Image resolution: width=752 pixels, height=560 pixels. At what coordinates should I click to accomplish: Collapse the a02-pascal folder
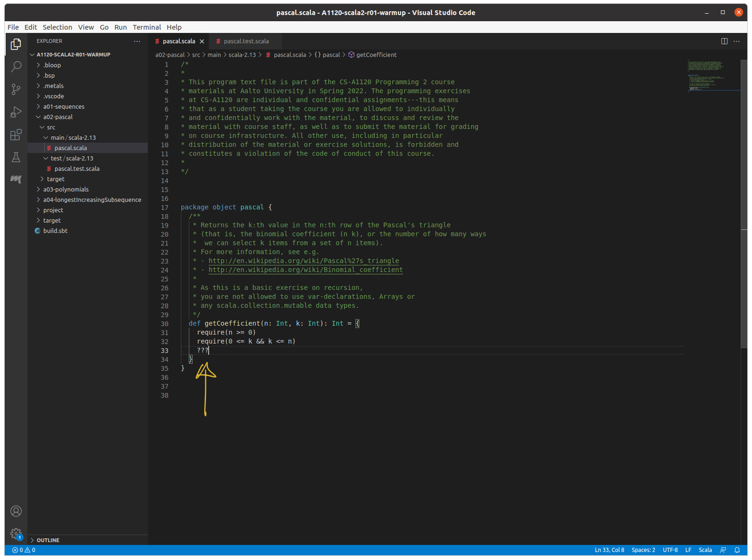click(x=57, y=117)
